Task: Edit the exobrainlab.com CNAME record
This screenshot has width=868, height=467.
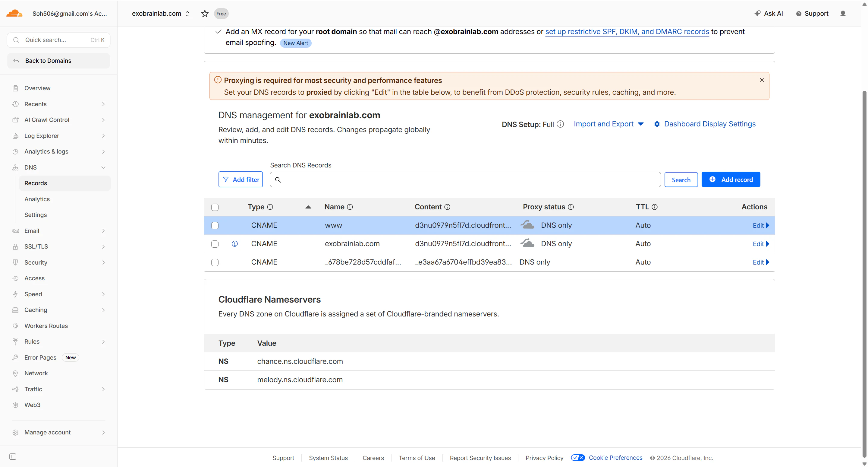Action: [x=761, y=244]
